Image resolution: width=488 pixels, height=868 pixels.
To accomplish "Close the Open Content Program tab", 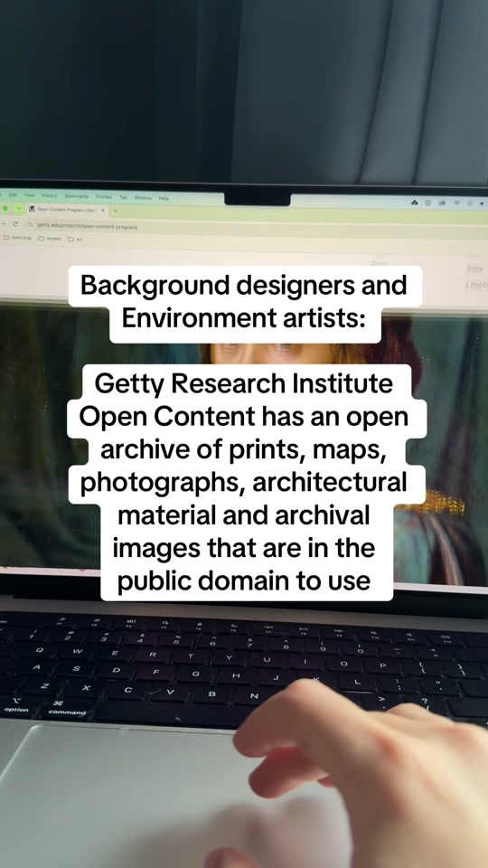I will click(103, 211).
